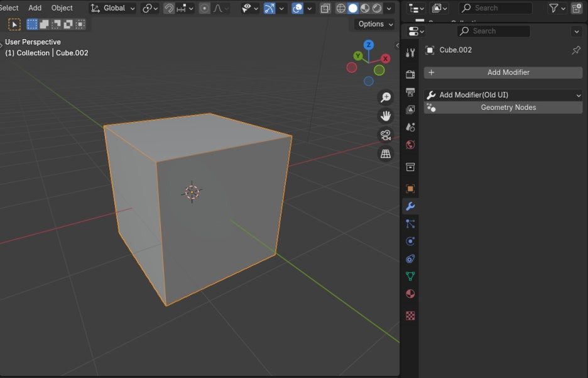Open overlay options dropdown arrow

[x=309, y=8]
